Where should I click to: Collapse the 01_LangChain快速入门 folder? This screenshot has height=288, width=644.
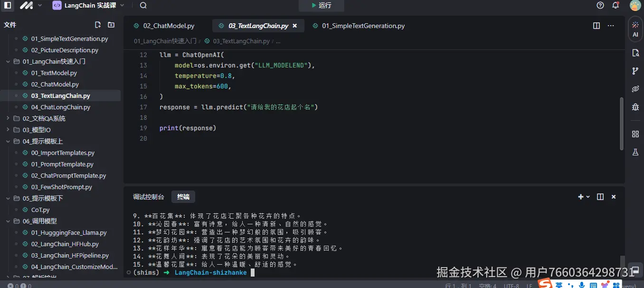9,61
